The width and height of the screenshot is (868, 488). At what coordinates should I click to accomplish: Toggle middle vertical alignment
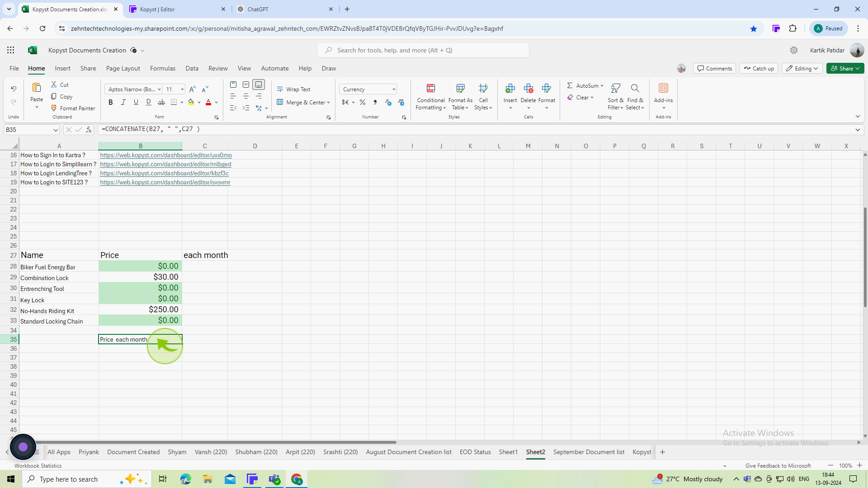pos(246,85)
